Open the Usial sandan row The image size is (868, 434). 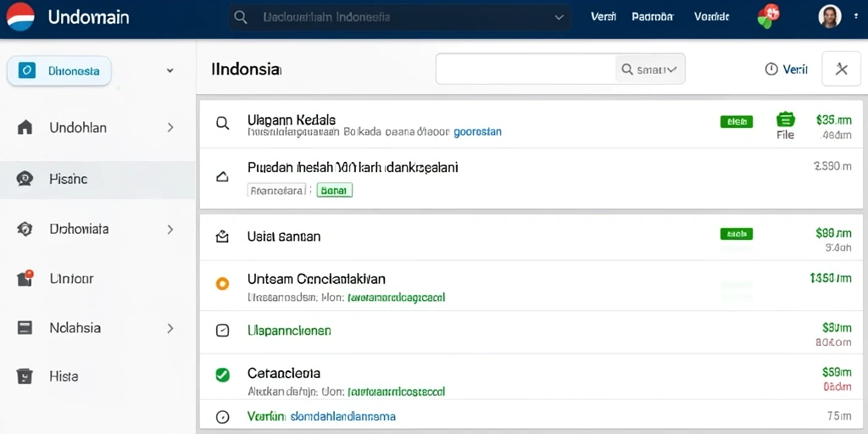(283, 236)
